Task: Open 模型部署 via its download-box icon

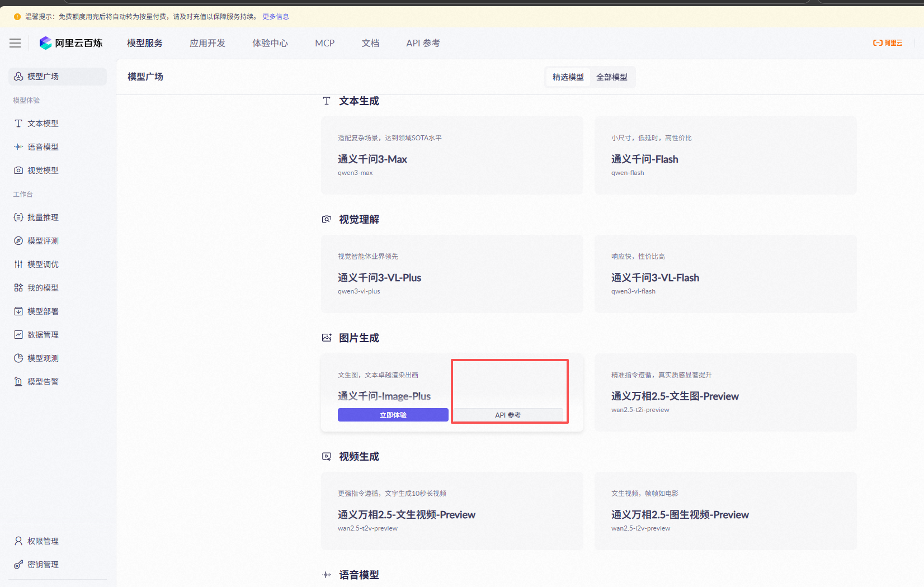Action: click(x=18, y=311)
